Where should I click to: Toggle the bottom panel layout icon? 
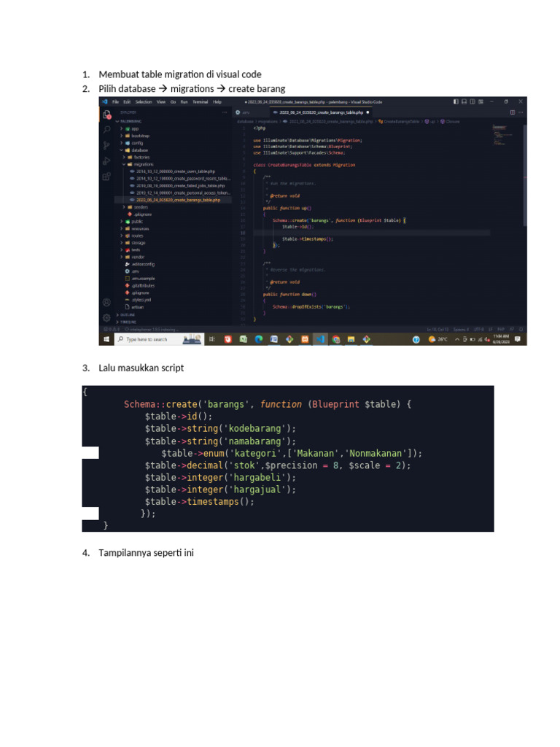464,101
